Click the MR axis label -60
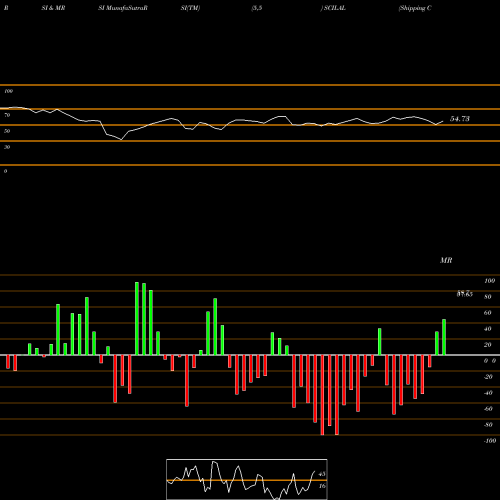Viewport: 500px width, 500px height. click(488, 409)
